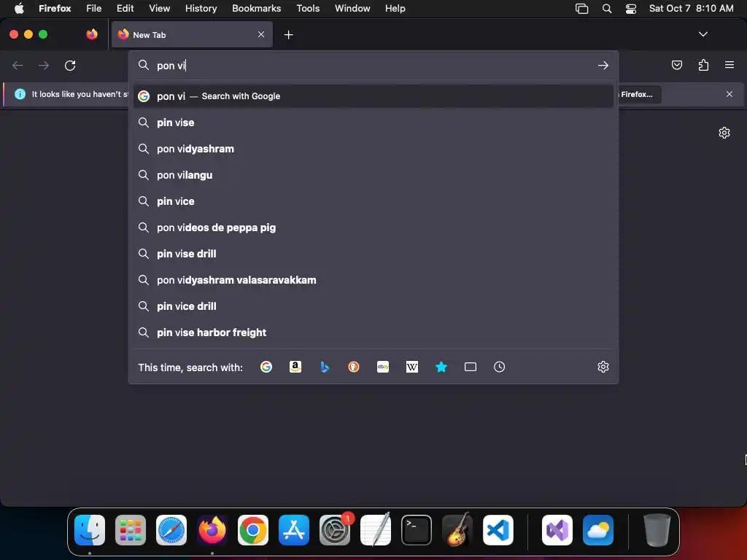Image resolution: width=747 pixels, height=560 pixels.
Task: Search this time with Wikipedia icon
Action: (412, 367)
